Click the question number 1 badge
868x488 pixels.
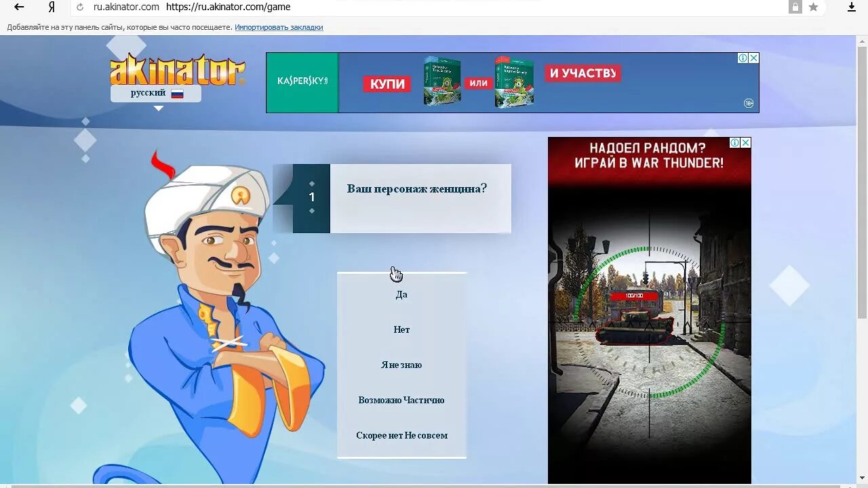(x=312, y=198)
